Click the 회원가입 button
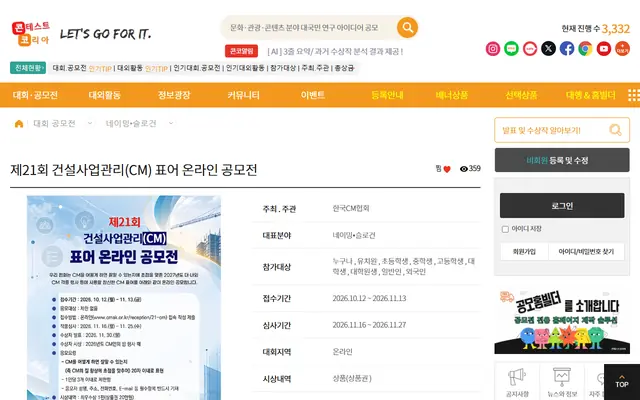The height and width of the screenshot is (400, 640). pos(524,251)
